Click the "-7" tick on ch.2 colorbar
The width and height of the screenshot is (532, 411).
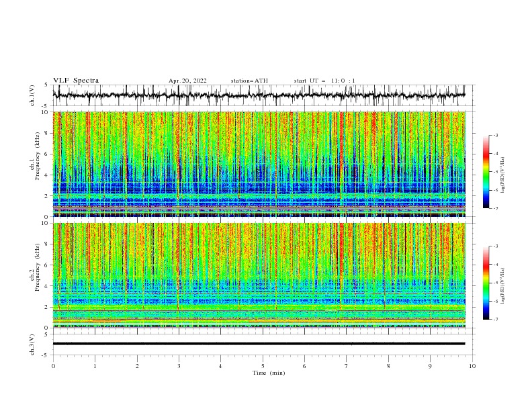click(496, 320)
